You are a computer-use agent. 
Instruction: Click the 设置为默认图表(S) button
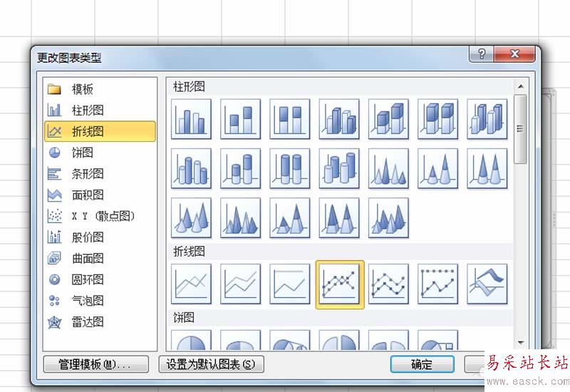point(211,364)
